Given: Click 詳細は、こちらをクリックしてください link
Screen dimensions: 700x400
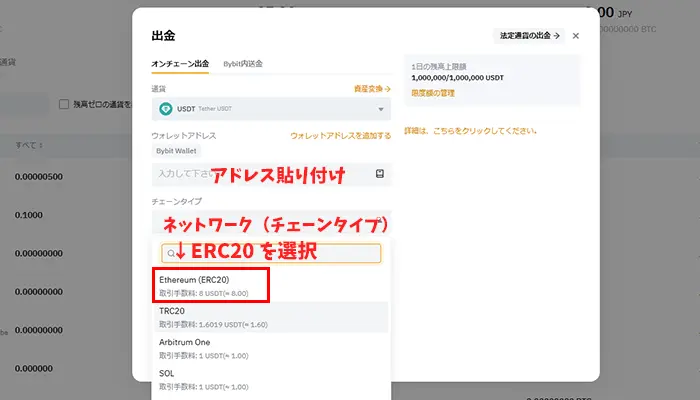Looking at the screenshot, I should [470, 131].
